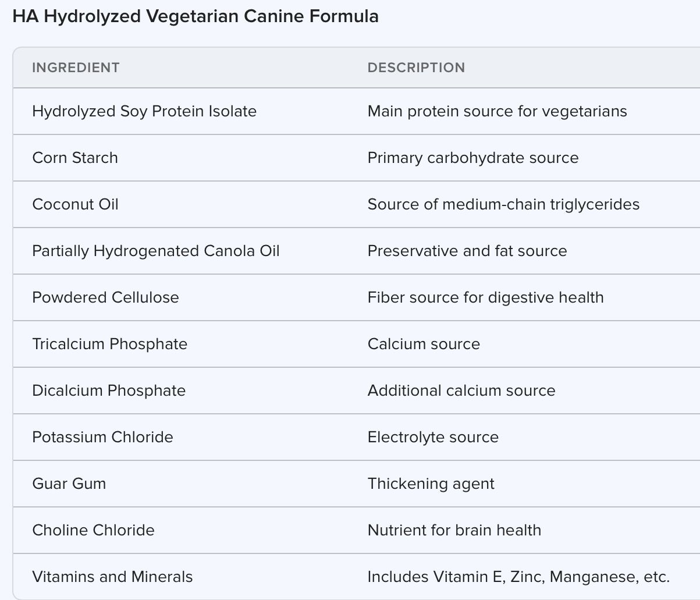Select Partially Hydrogenated Canola Oil cell
This screenshot has height=600, width=700.
(x=156, y=251)
